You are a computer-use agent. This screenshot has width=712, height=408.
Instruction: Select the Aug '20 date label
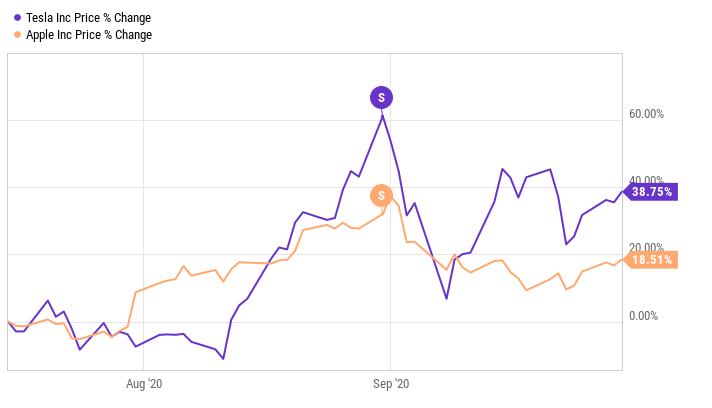[146, 384]
